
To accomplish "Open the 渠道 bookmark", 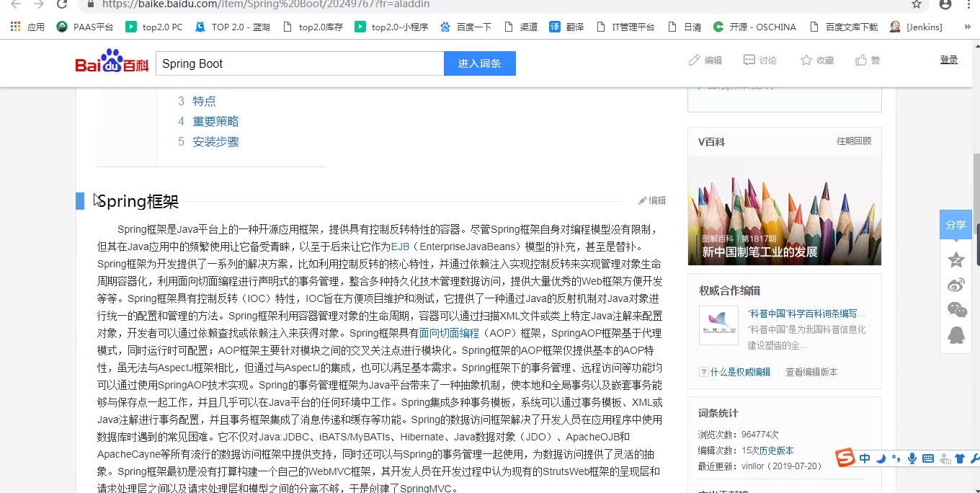I will tap(521, 27).
